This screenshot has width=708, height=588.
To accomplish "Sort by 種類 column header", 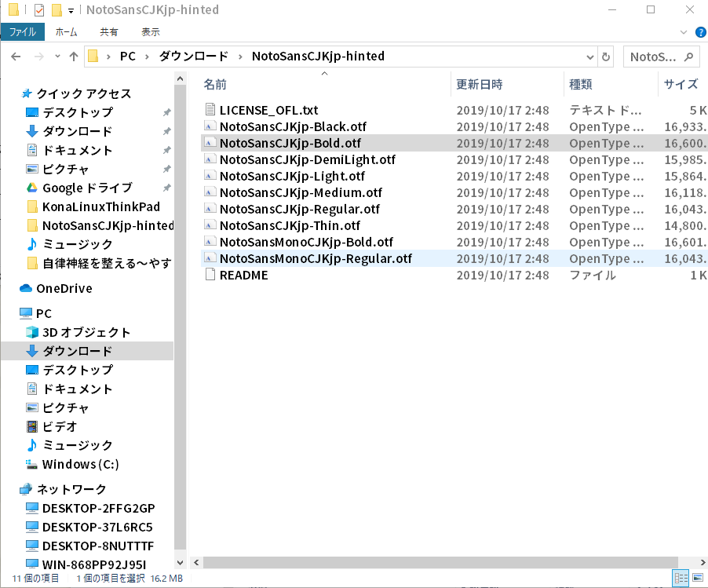I will (581, 85).
